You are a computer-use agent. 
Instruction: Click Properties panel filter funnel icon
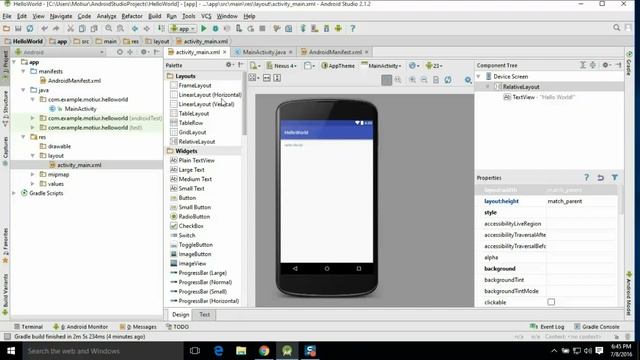615,178
